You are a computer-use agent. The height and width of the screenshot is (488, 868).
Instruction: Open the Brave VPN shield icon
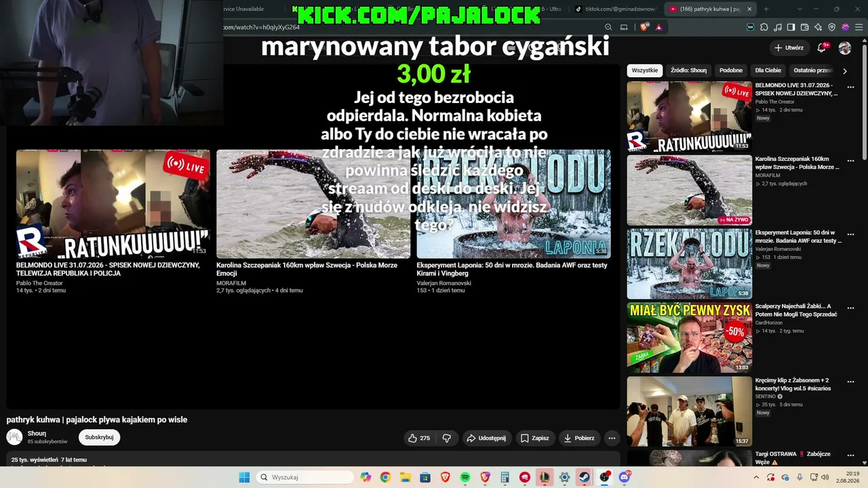pos(832,27)
